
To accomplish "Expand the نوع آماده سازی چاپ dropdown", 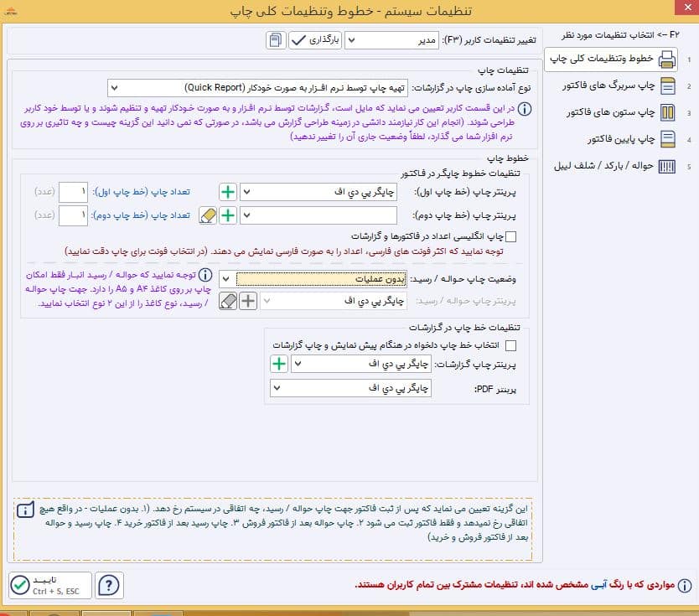I will point(257,88).
